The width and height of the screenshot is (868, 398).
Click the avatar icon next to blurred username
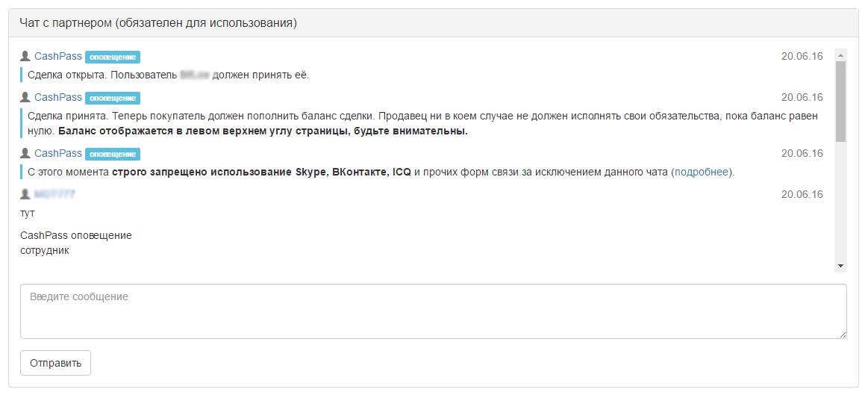(x=25, y=194)
